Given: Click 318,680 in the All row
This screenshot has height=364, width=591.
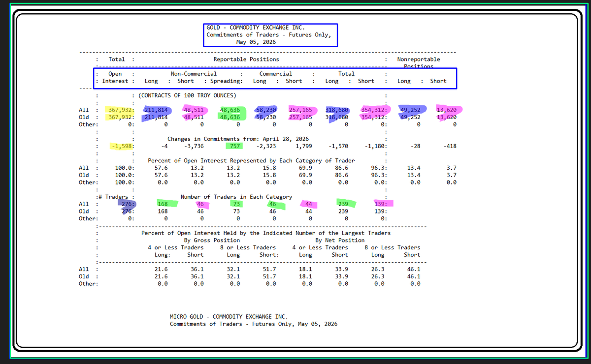Looking at the screenshot, I should (x=337, y=110).
